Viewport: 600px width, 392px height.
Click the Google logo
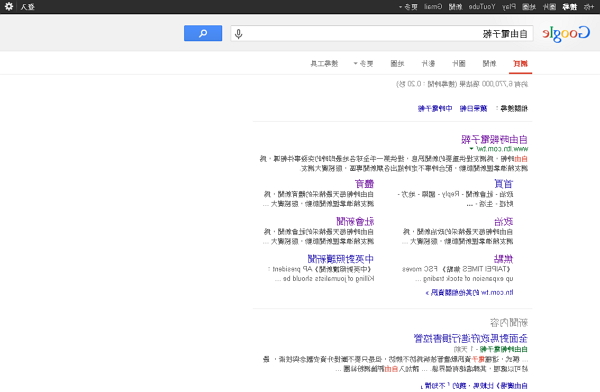(566, 34)
